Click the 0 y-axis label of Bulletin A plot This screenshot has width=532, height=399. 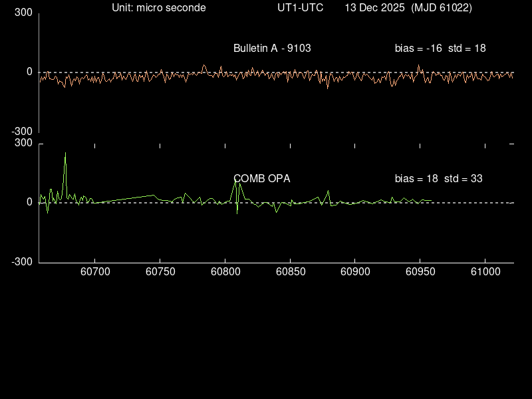[x=29, y=71]
